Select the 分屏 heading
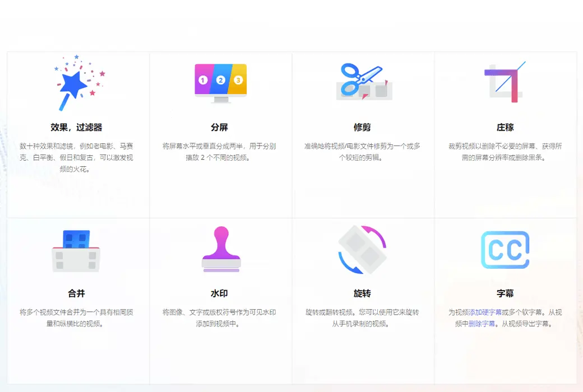The width and height of the screenshot is (583, 392). pos(219,128)
